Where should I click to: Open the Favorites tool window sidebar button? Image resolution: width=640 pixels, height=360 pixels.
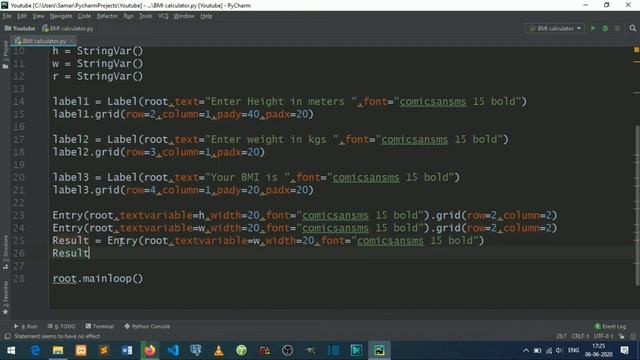[x=5, y=298]
